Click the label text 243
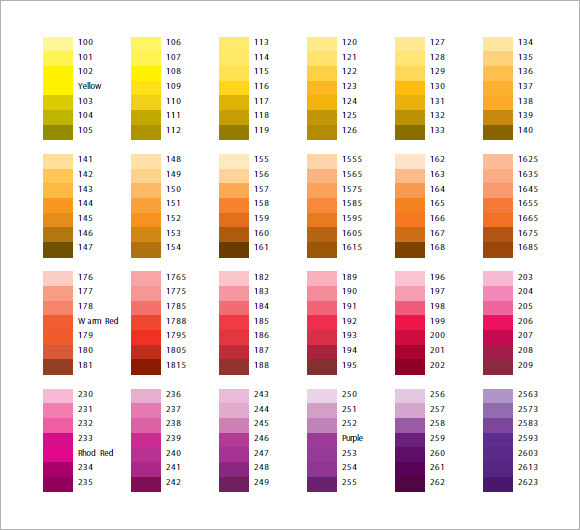 click(x=262, y=394)
